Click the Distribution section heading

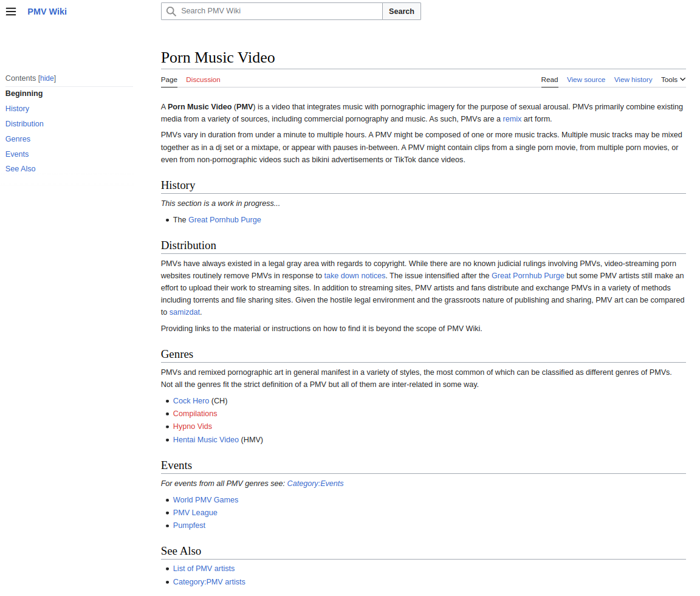[188, 245]
